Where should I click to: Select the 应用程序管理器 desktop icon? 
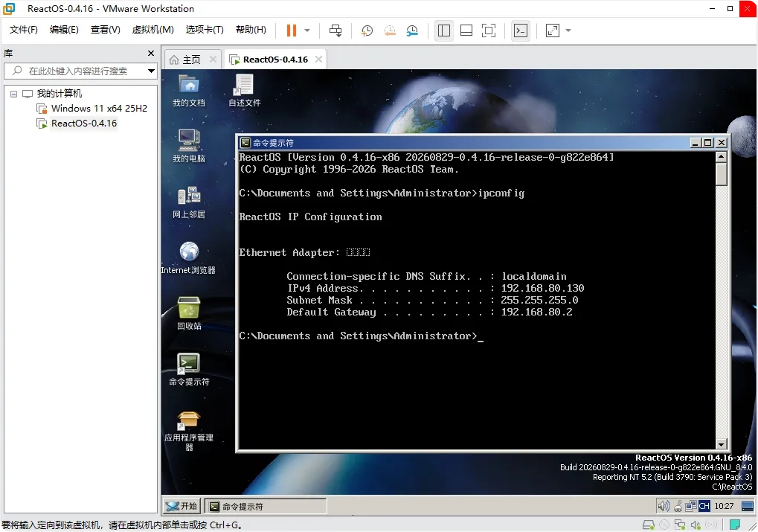click(189, 430)
